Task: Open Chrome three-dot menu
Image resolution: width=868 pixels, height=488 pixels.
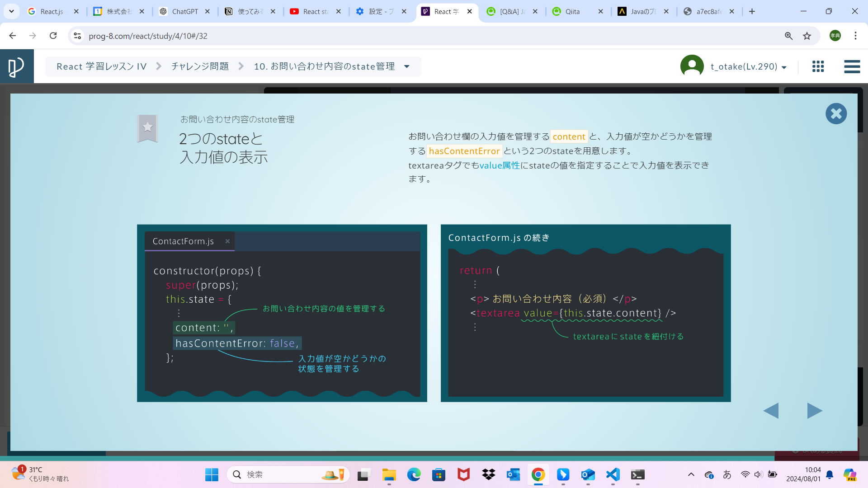Action: click(x=855, y=36)
